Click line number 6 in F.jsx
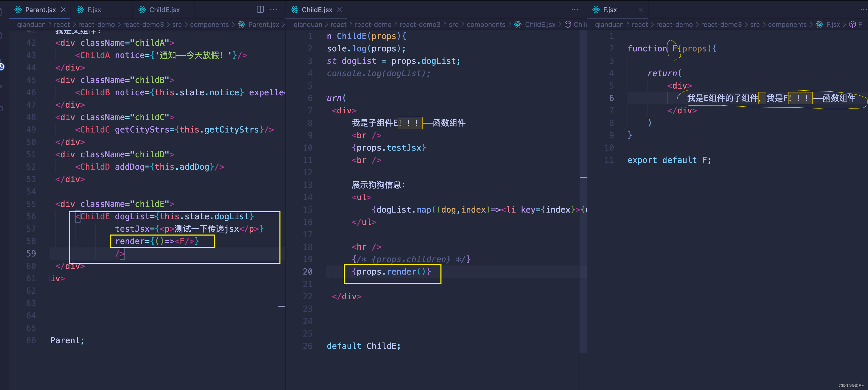The height and width of the screenshot is (390, 868). [x=612, y=98]
